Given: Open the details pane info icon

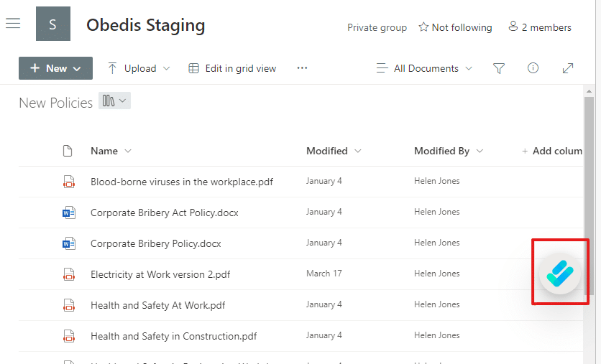Looking at the screenshot, I should tap(533, 68).
